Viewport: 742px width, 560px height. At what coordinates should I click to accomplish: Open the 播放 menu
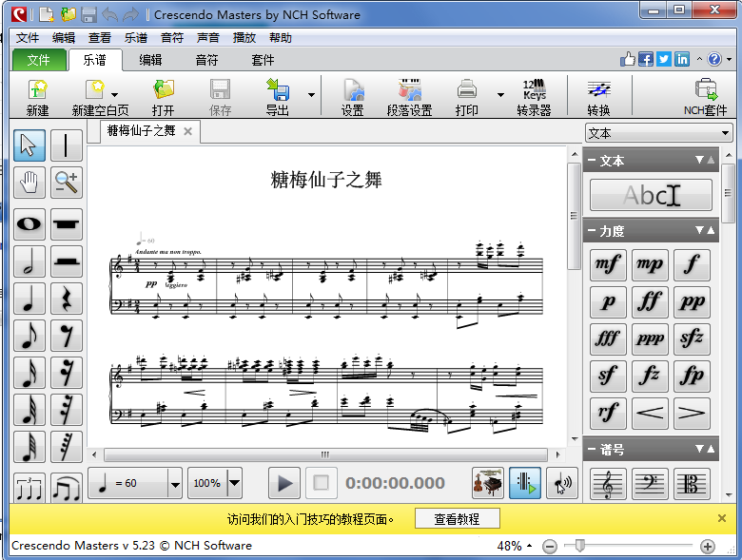(x=244, y=38)
